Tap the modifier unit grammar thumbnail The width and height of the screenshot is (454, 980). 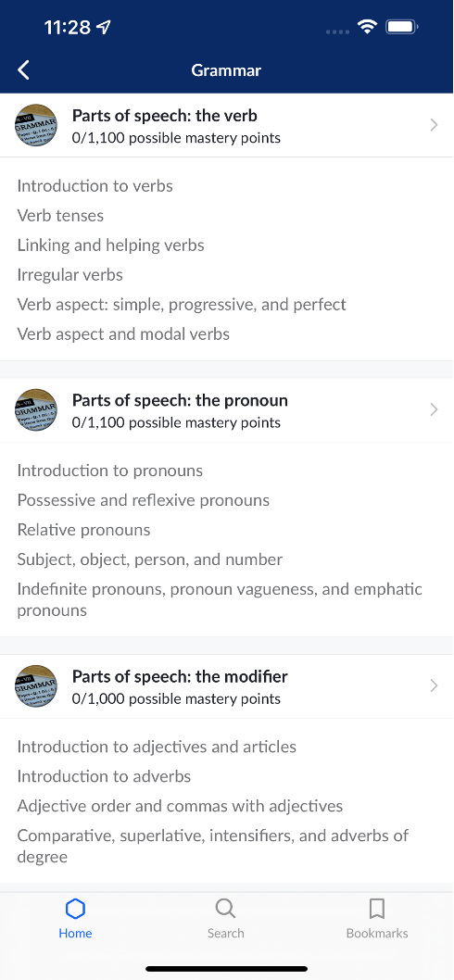pyautogui.click(x=35, y=686)
